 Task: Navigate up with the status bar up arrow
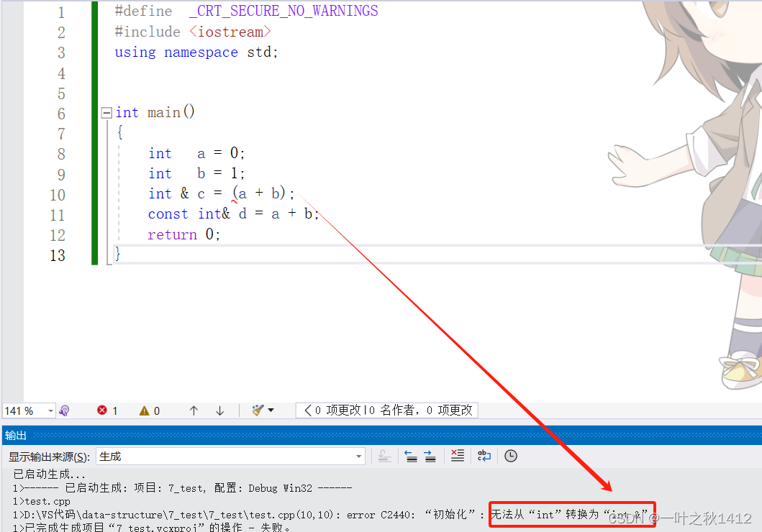click(x=193, y=411)
